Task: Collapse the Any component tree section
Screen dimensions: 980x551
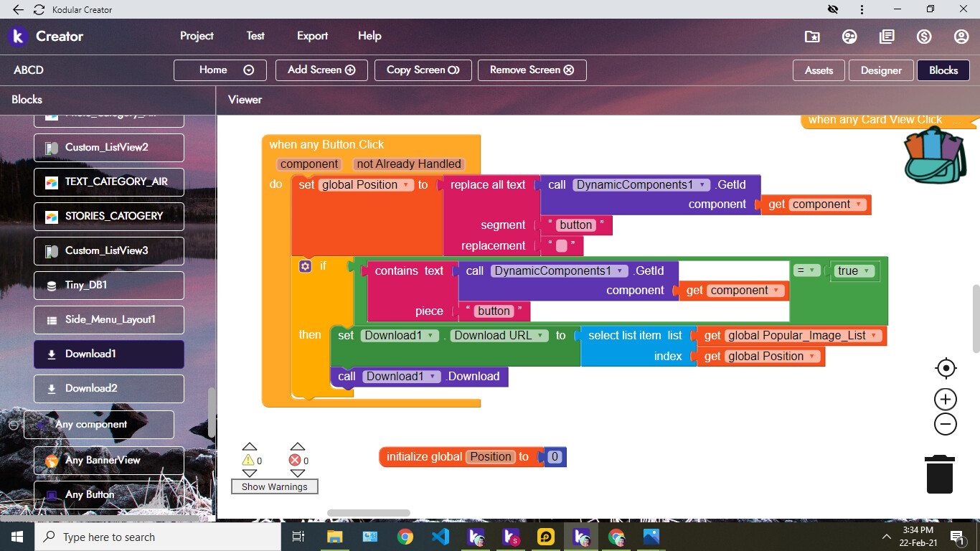Action: click(x=13, y=425)
